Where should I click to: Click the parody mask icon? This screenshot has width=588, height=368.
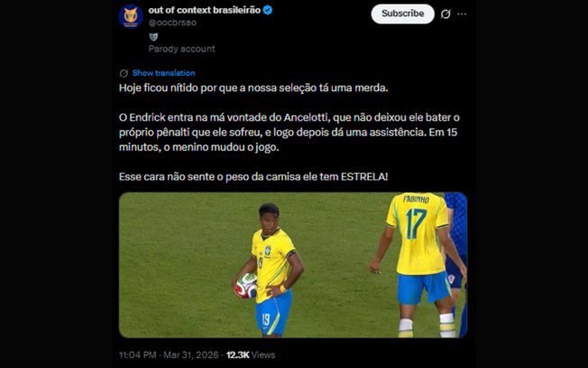coord(153,36)
